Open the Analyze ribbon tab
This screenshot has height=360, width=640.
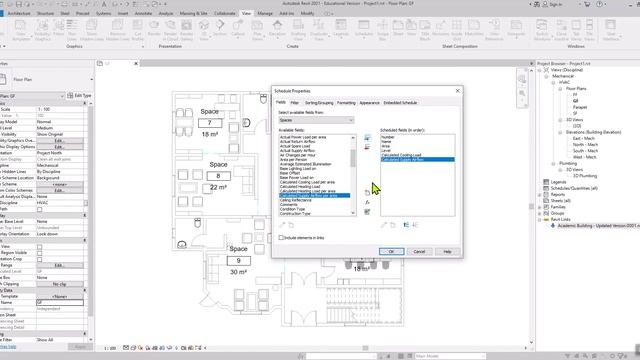tap(166, 13)
